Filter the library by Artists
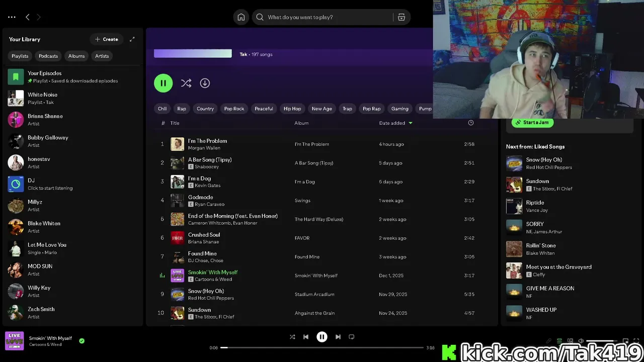644x362 pixels. (102, 56)
